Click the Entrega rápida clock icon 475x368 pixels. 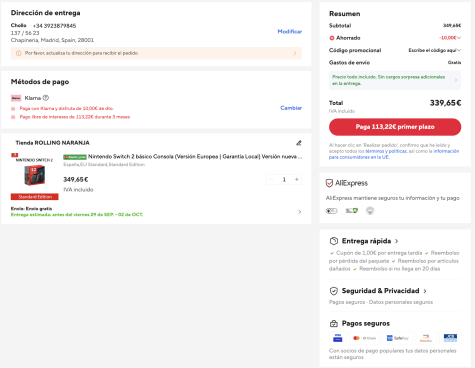(x=334, y=241)
